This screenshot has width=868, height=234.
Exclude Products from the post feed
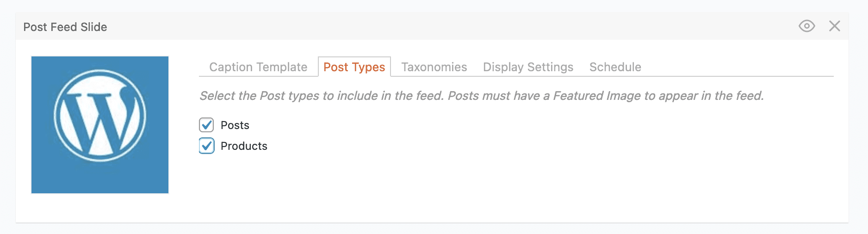pyautogui.click(x=206, y=146)
